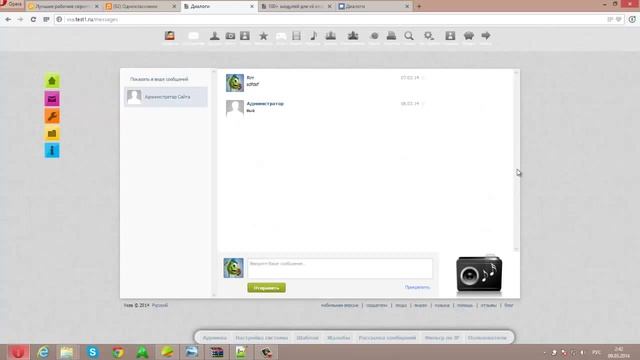Switch to the last Диалоги tab with blue icon
The height and width of the screenshot is (360, 640).
tap(374, 7)
